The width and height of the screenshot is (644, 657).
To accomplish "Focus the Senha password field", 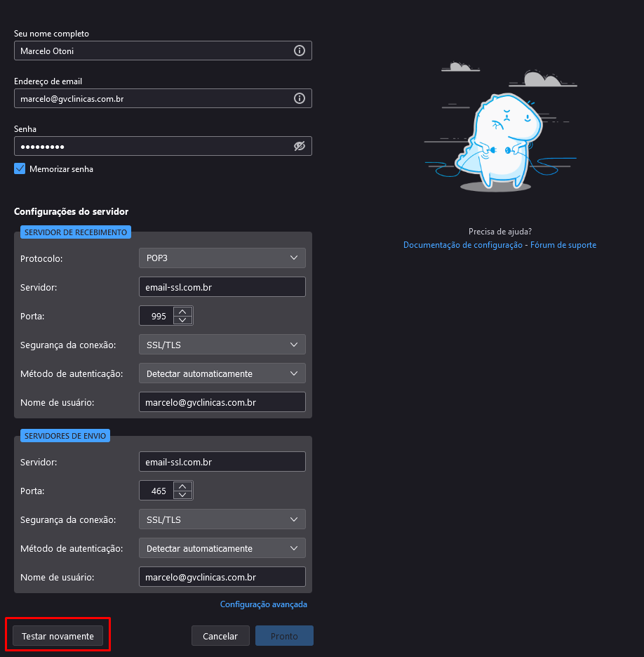I will point(163,146).
